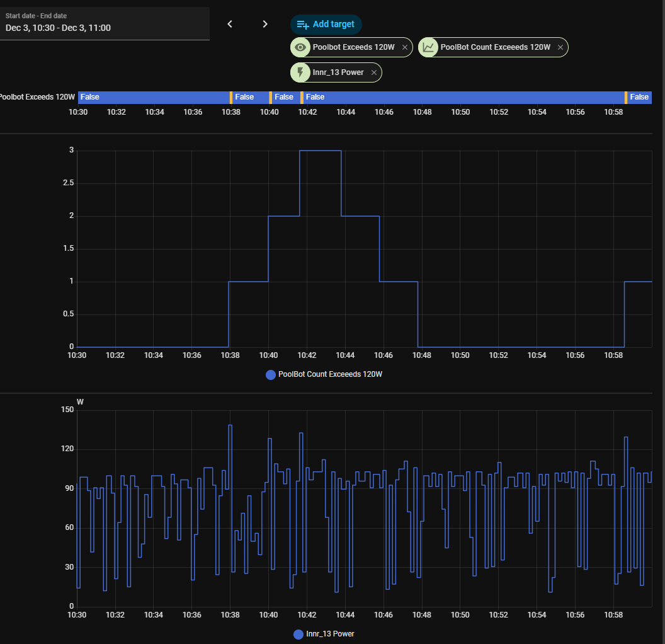Click the long False segment starting at 10:42
Image resolution: width=665 pixels, height=644 pixels.
[463, 97]
